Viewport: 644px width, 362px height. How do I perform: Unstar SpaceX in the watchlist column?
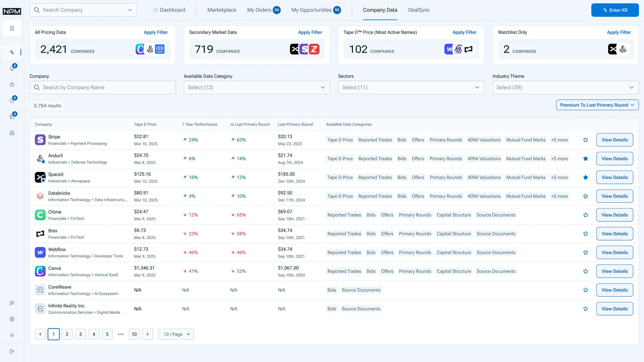(x=585, y=177)
